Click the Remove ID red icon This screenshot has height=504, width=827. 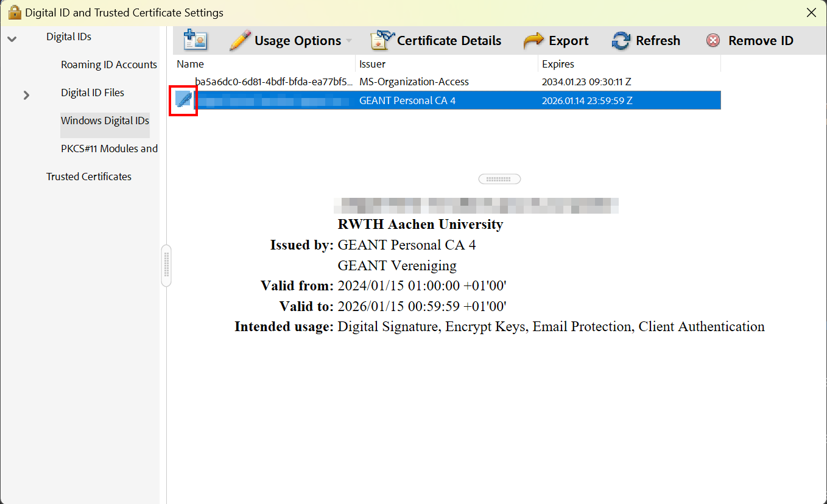pyautogui.click(x=713, y=40)
